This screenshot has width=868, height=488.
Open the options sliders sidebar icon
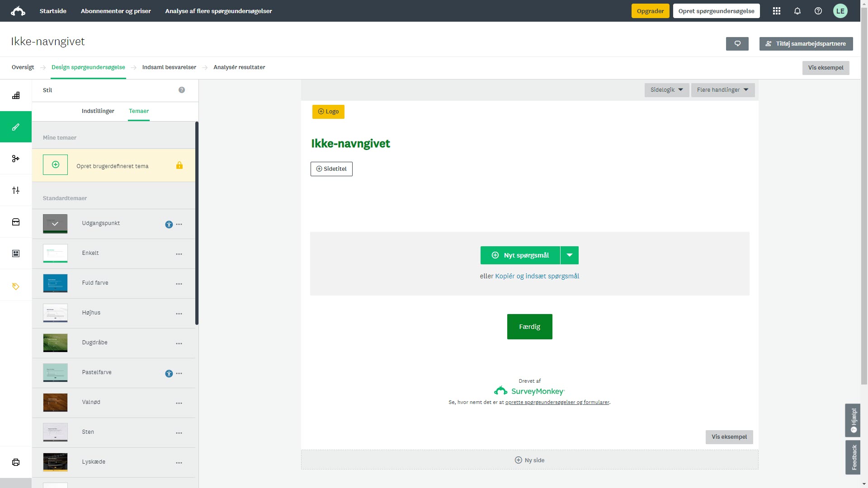click(16, 190)
